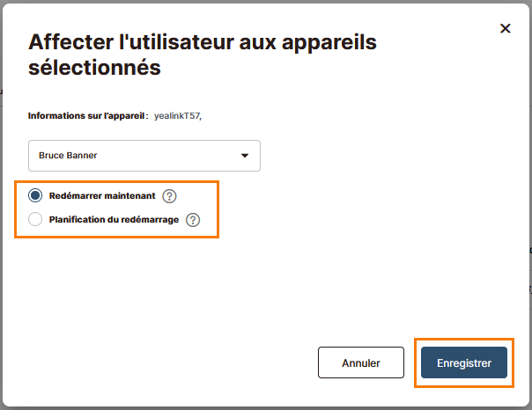Screen dimensions: 532x410
Task: Open help icon next to Planification du redémarrage
Action: tap(193, 220)
